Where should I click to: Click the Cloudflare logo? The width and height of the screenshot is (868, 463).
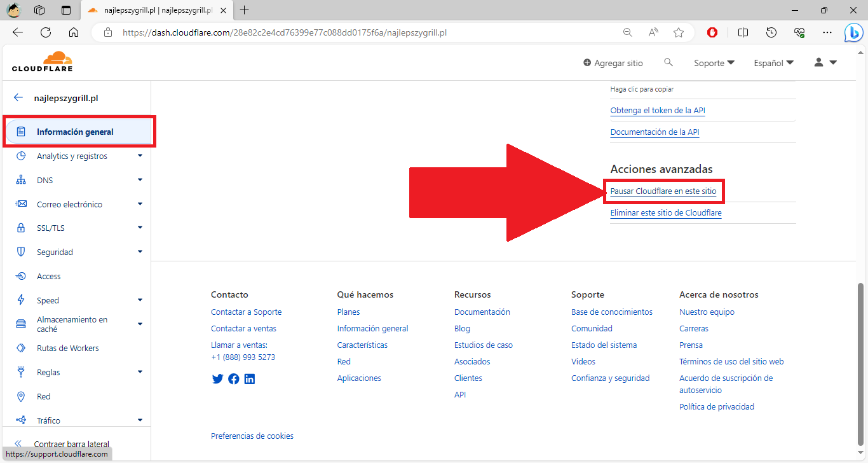(42, 62)
